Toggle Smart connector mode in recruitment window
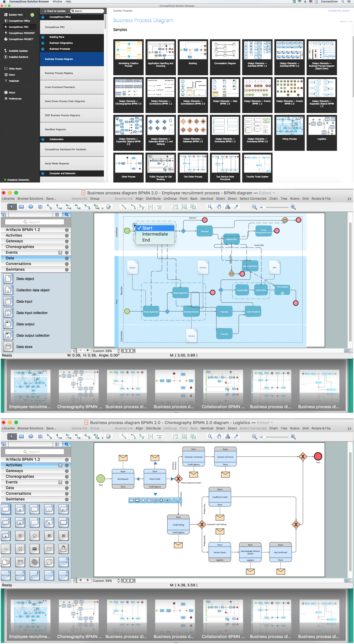 [220, 198]
